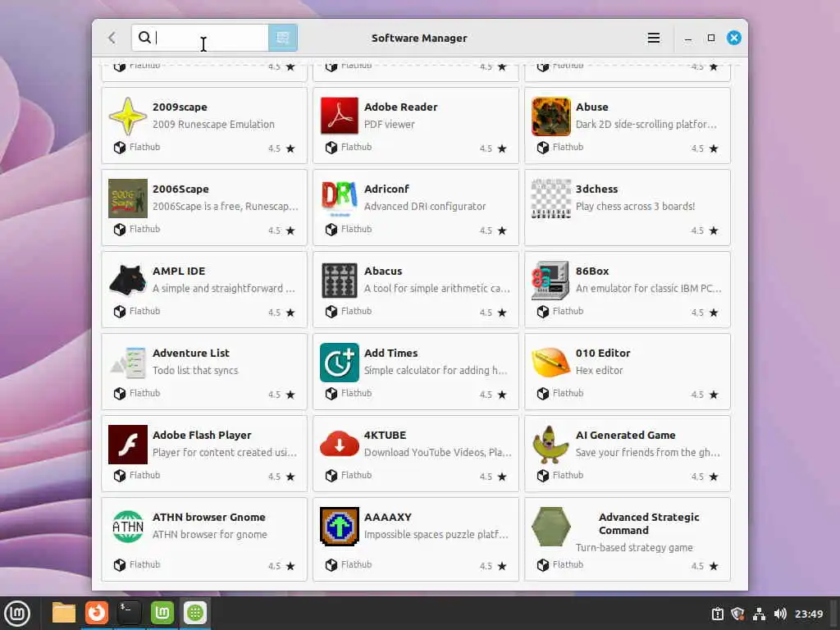Click the "Advanced DRI configurator" description
This screenshot has height=630, width=840.
pos(425,206)
